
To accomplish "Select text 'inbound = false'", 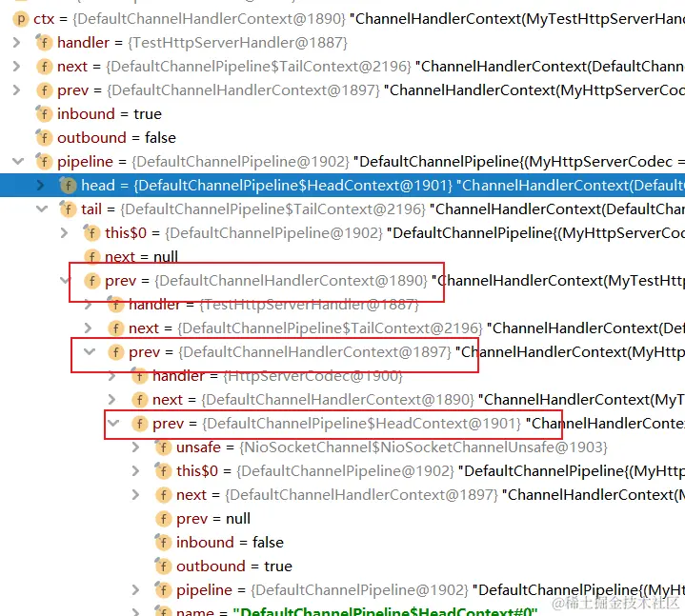I will pyautogui.click(x=230, y=543).
